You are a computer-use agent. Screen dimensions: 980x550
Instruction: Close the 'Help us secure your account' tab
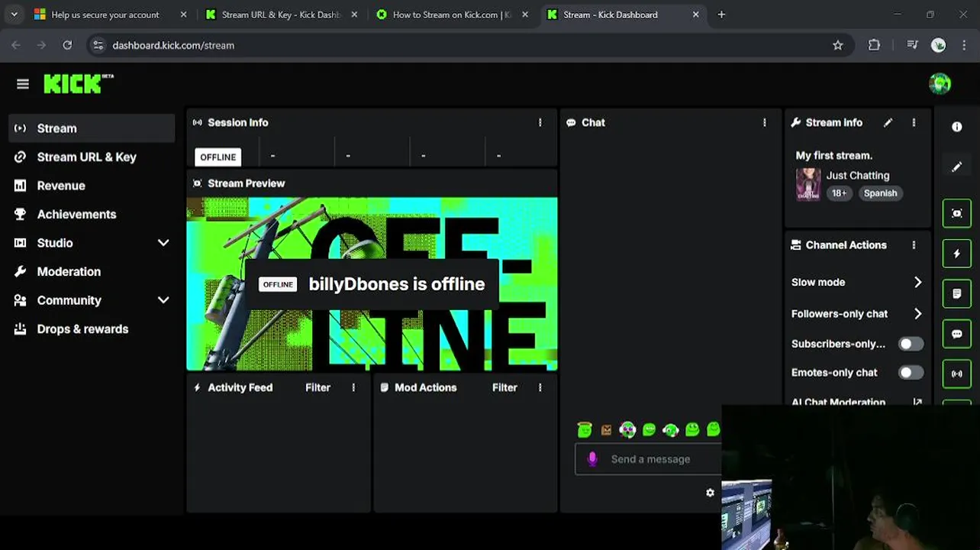tap(183, 15)
